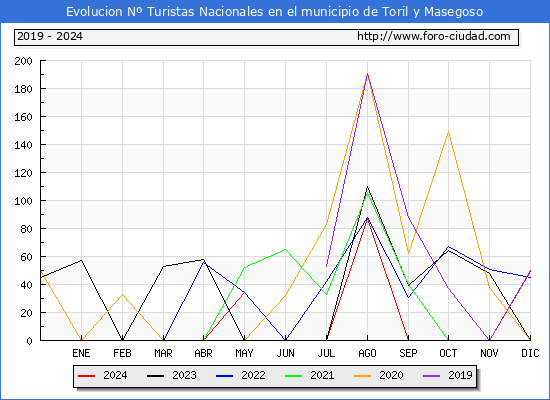The height and width of the screenshot is (400, 550).
Task: Click the blue 2022 legend color line
Action: coord(224,376)
